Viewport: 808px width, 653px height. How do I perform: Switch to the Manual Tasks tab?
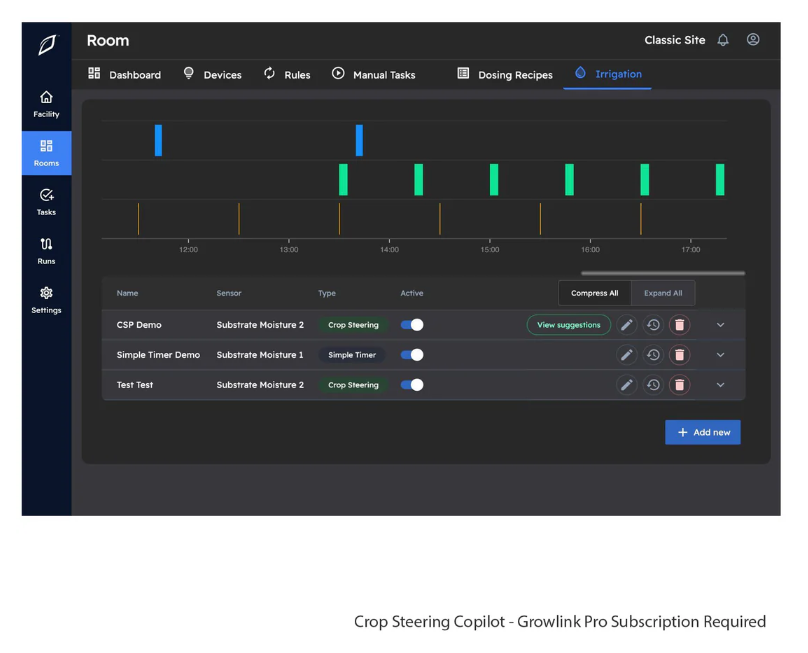click(x=374, y=75)
